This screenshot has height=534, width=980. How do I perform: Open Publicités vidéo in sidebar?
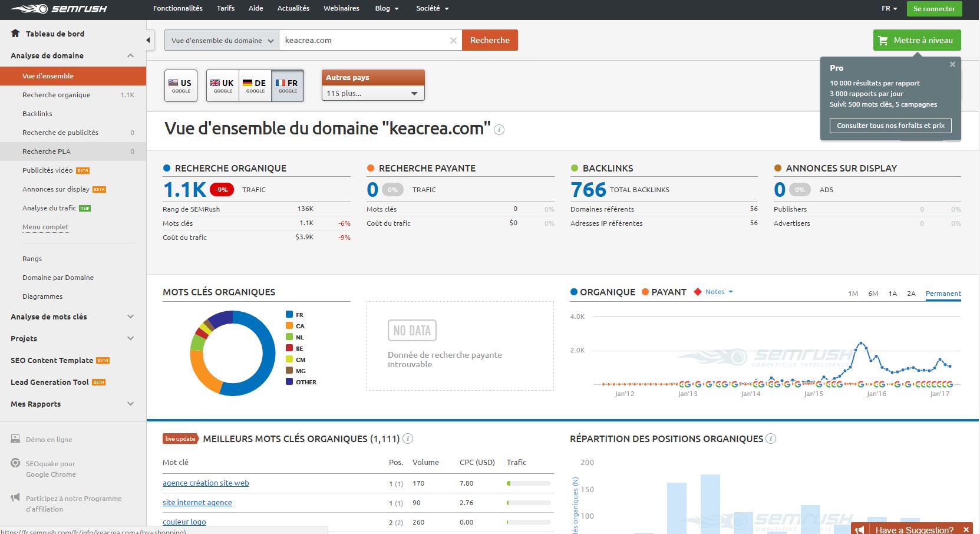pyautogui.click(x=48, y=170)
